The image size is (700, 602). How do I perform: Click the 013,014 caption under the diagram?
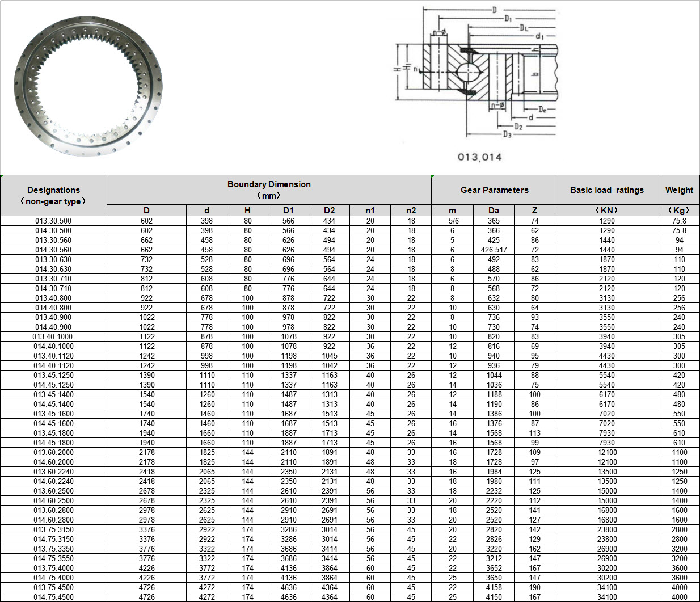pos(479,157)
